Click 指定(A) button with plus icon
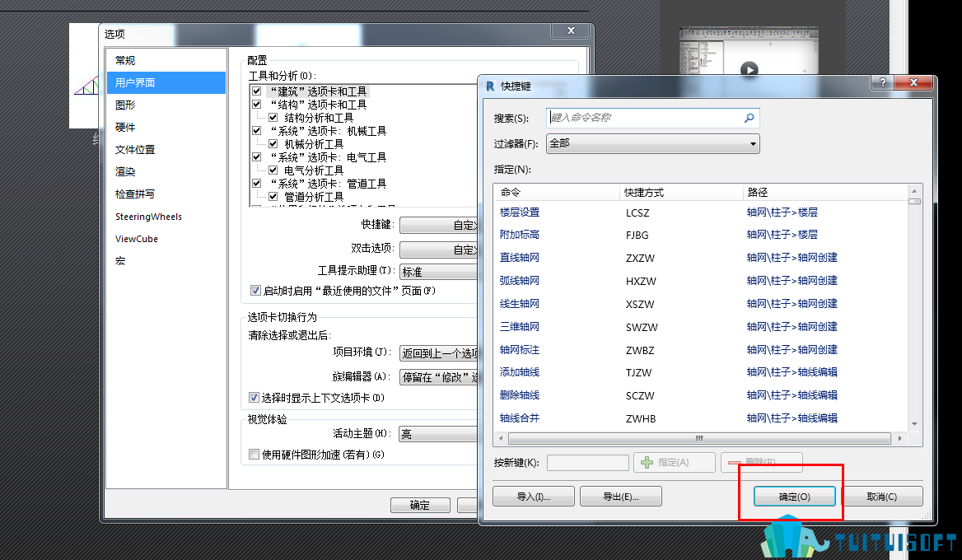The image size is (962, 560). 675,463
